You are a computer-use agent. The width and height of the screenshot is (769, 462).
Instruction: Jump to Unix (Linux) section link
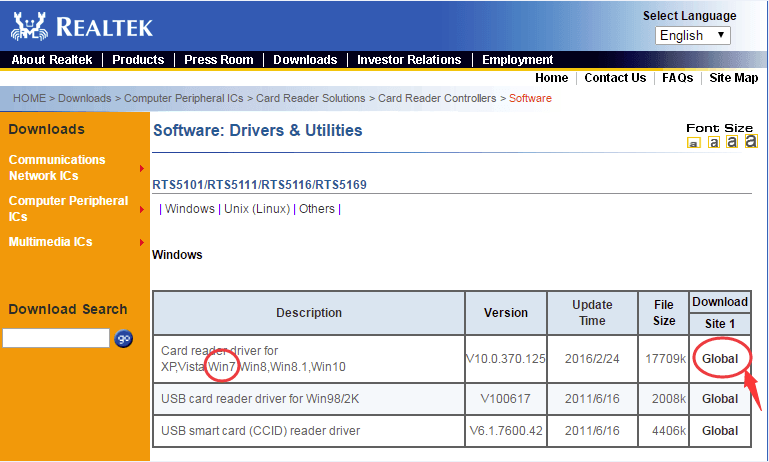tap(257, 209)
